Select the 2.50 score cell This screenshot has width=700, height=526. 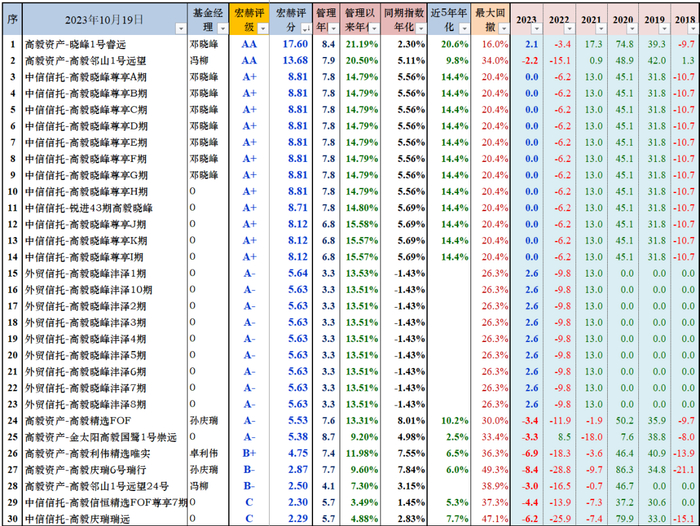pos(291,486)
